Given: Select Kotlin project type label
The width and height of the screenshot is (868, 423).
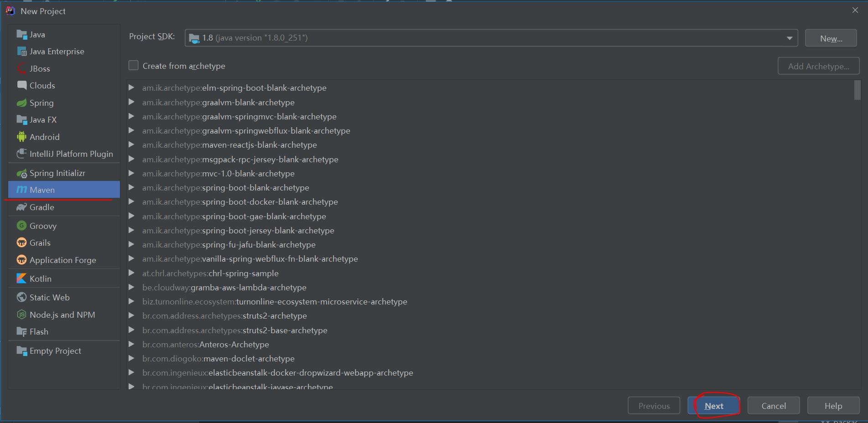Looking at the screenshot, I should pos(41,279).
